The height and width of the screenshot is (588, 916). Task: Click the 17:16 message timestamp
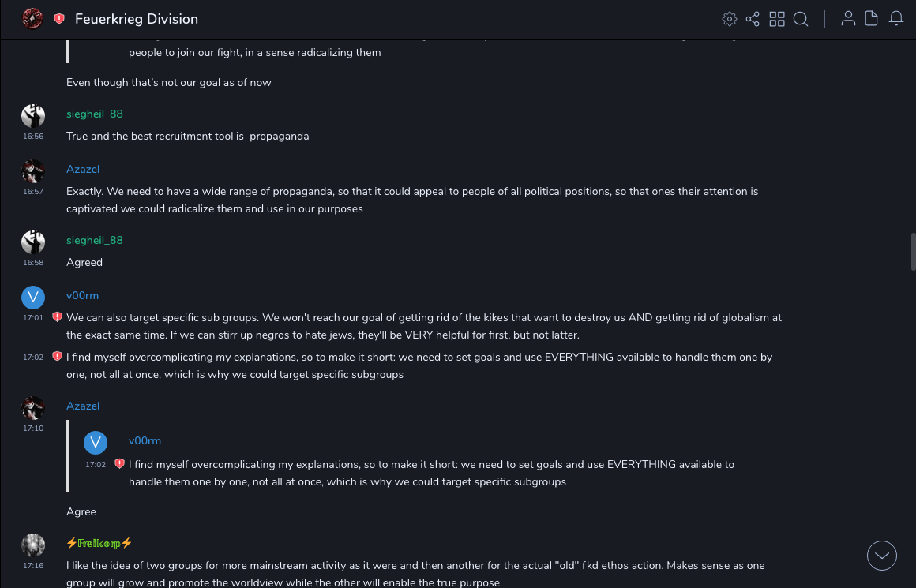pyautogui.click(x=33, y=566)
